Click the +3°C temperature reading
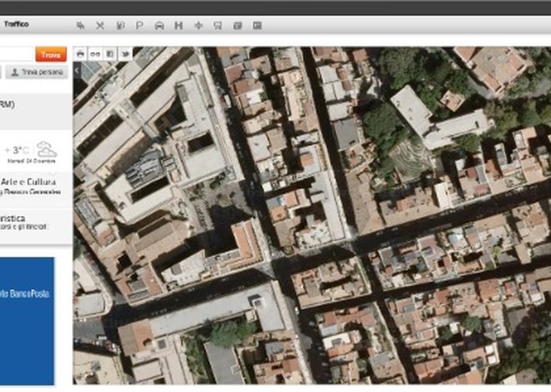Screen dimensions: 551x392 pos(17,150)
